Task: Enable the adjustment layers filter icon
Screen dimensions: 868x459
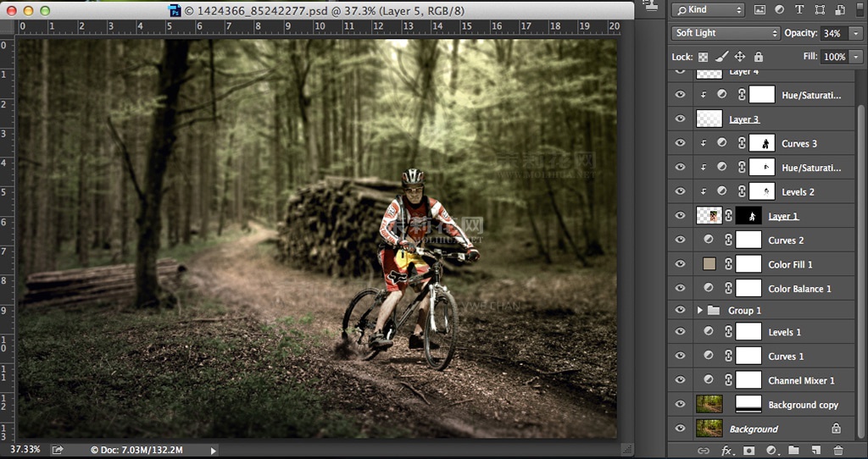Action: 780,9
